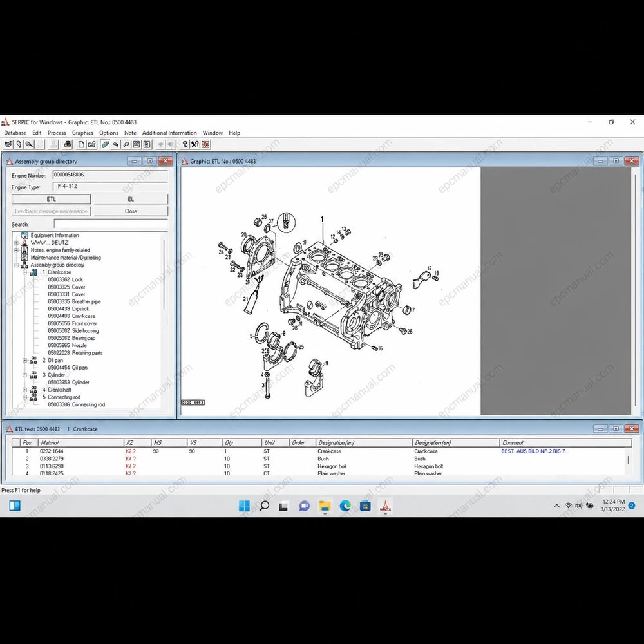The width and height of the screenshot is (644, 644).
Task: Collapse the 5 Connecting rod group
Action: coord(24,397)
